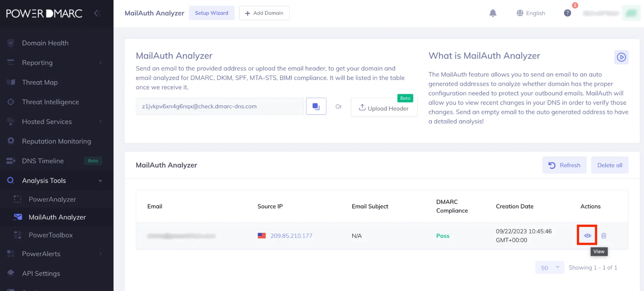Viewport: 644px width, 291px height.
Task: Open the English language dropdown
Action: pos(531,13)
